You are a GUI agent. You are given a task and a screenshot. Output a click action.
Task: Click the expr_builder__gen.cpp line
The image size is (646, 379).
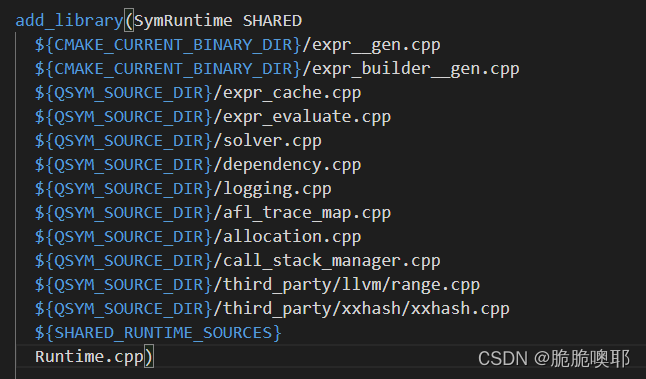[277, 68]
